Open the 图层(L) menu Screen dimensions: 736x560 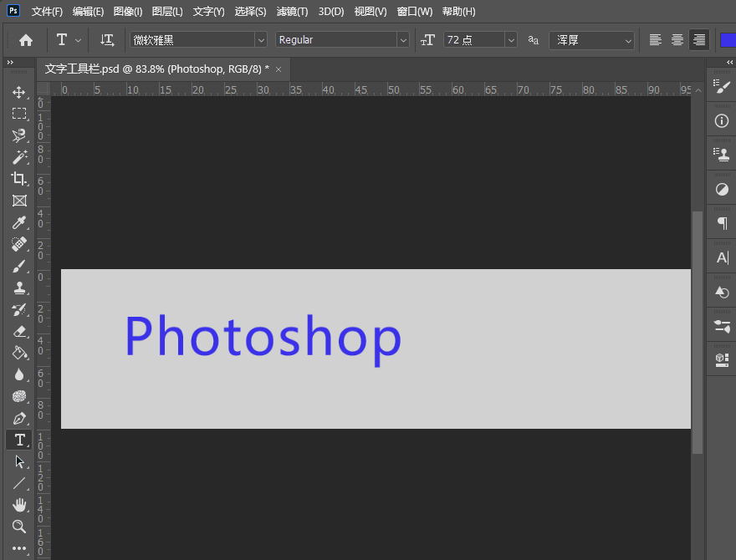(167, 12)
